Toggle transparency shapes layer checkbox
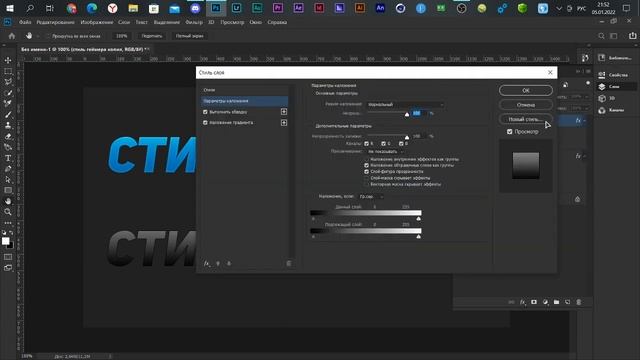 pyautogui.click(x=366, y=171)
